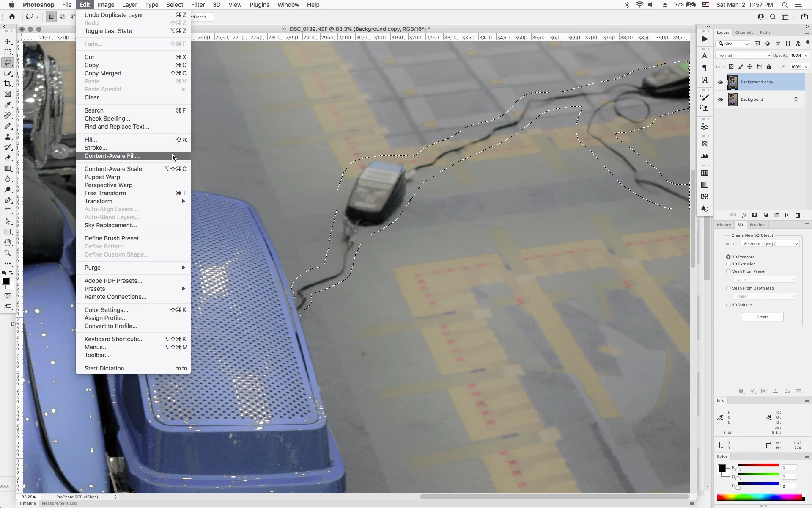Image resolution: width=812 pixels, height=508 pixels.
Task: Click the Eyedropper tool
Action: 8,105
